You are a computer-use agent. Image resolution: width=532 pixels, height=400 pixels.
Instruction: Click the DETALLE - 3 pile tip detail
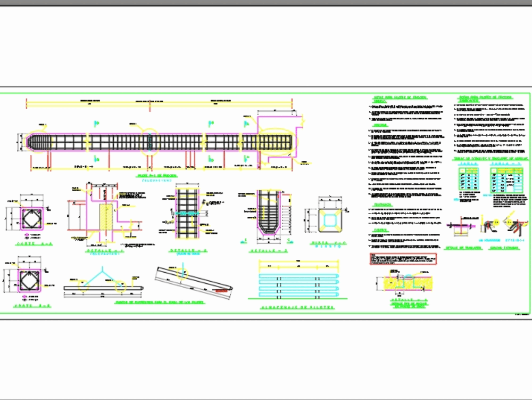269,213
